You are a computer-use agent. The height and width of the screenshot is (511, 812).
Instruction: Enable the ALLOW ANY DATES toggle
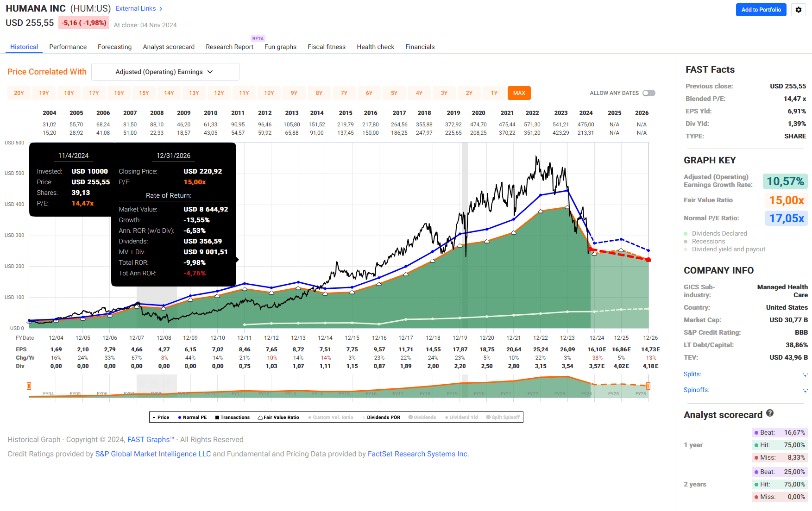coord(648,93)
